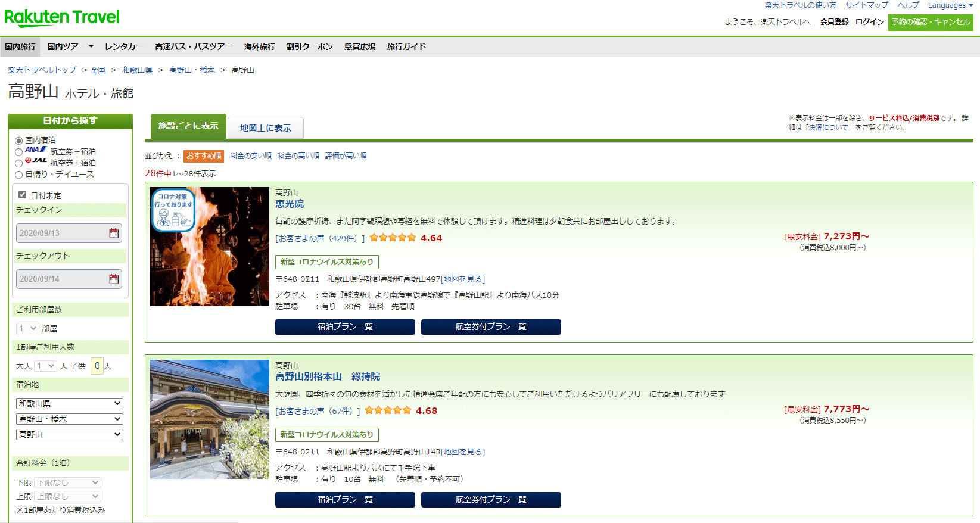Go to 和歌山県 breadcrumb
The image size is (980, 523).
(137, 70)
